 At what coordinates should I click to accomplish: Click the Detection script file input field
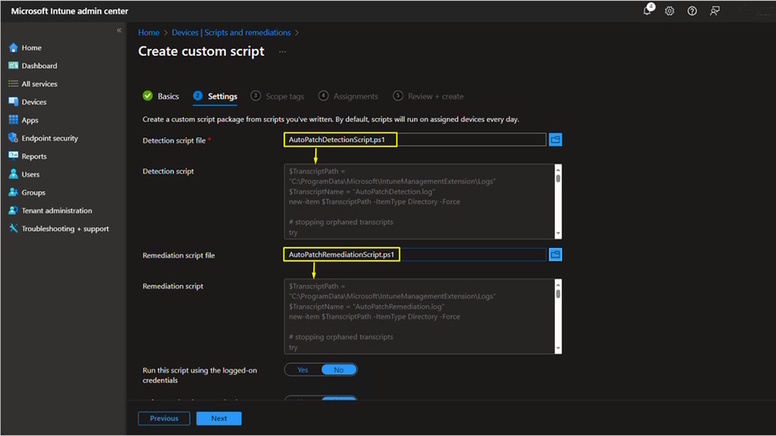pos(415,140)
